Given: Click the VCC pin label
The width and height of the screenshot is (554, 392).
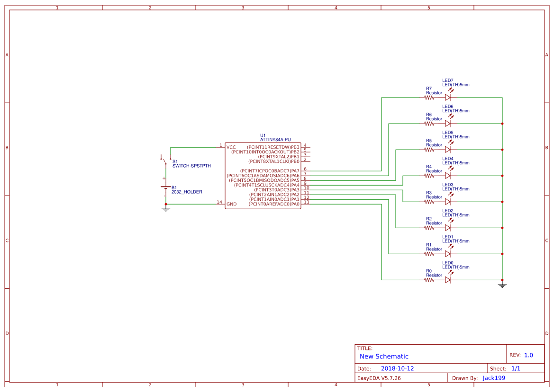Looking at the screenshot, I should pyautogui.click(x=231, y=147).
